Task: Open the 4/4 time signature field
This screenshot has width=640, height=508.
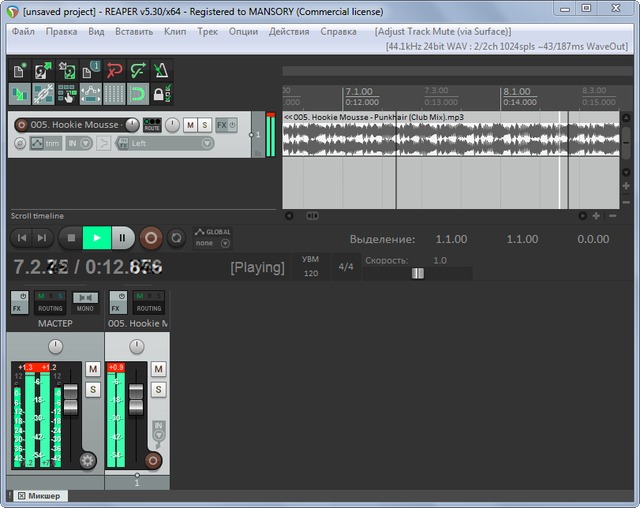Action: point(346,266)
